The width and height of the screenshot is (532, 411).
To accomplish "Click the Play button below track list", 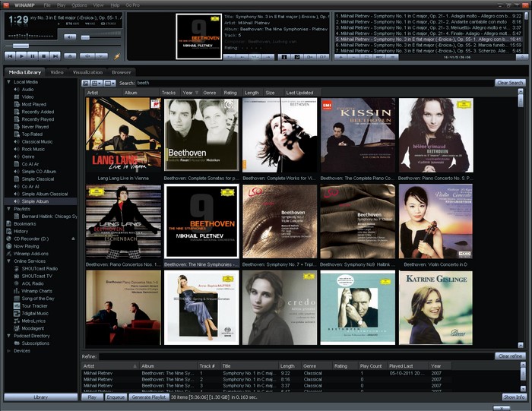I will (x=92, y=397).
